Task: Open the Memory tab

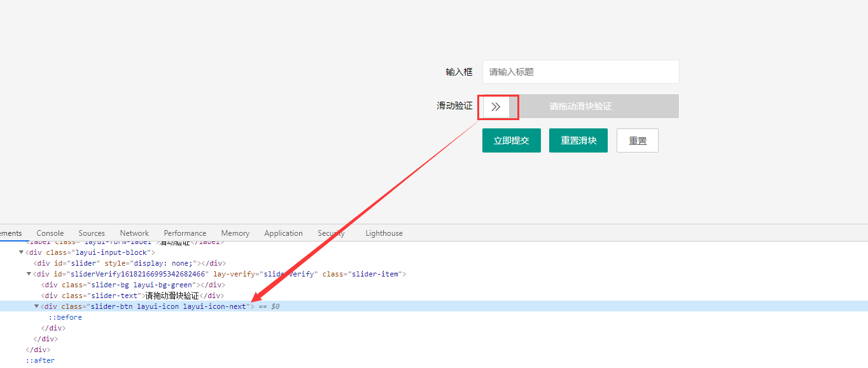Action: (x=235, y=233)
